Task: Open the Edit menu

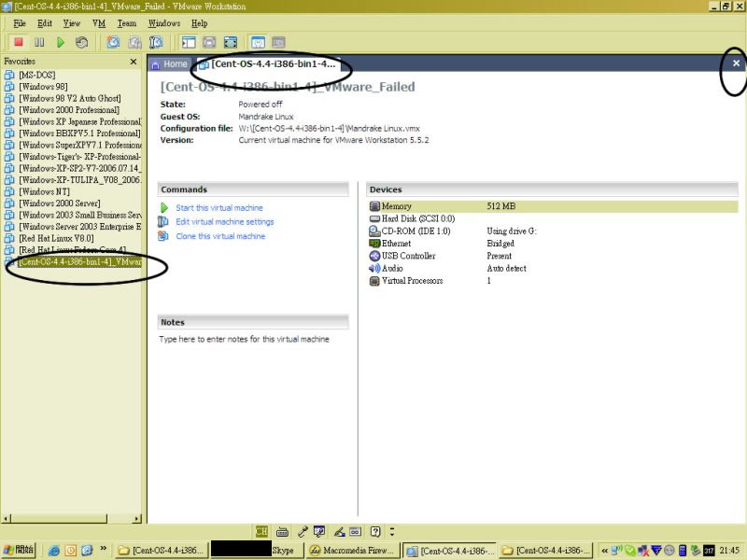Action: click(x=45, y=23)
